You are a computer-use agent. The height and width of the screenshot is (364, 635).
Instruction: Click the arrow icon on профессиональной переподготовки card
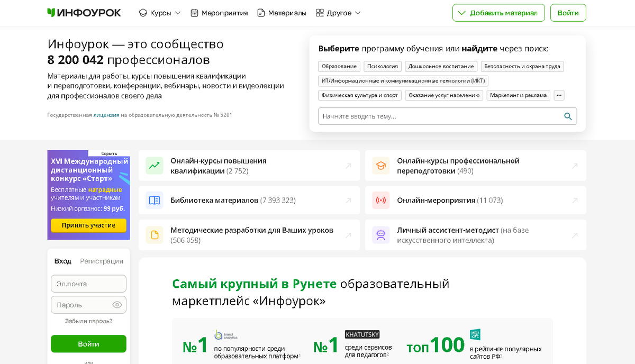coord(575,166)
